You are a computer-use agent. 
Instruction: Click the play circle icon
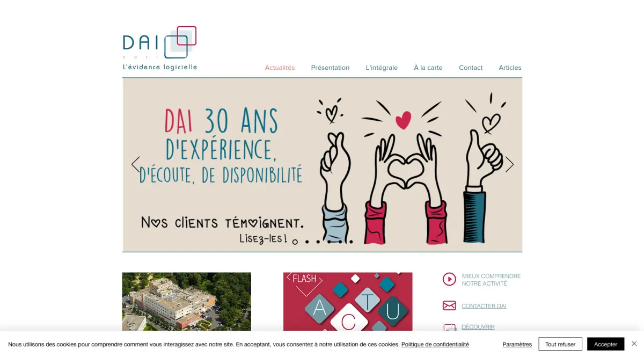pos(449,279)
